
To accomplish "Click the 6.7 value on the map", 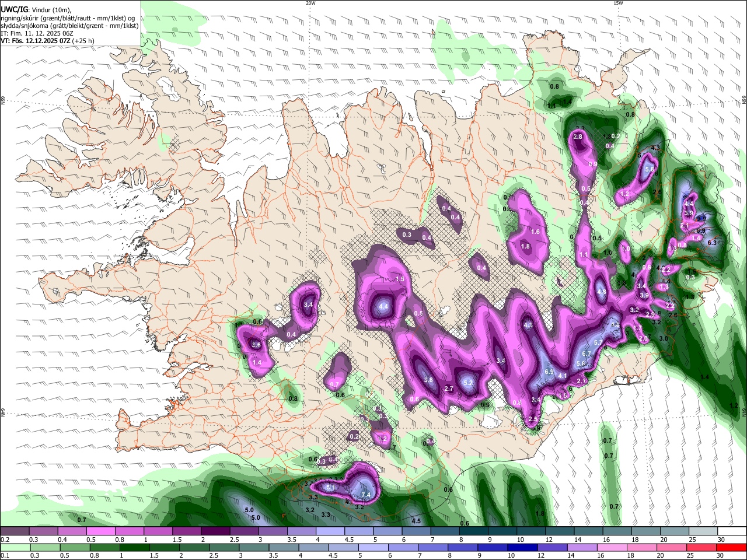I will tap(587, 353).
